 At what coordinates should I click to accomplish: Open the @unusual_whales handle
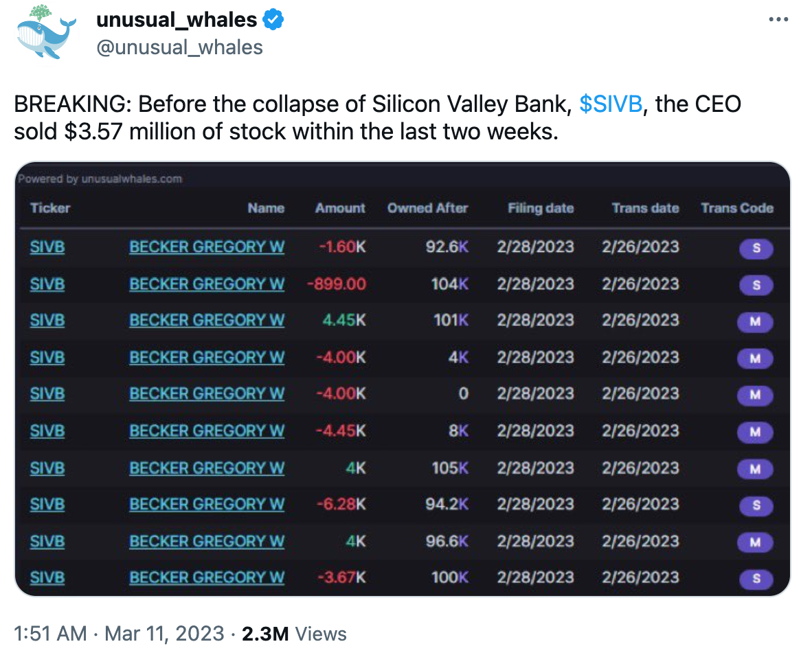click(180, 47)
